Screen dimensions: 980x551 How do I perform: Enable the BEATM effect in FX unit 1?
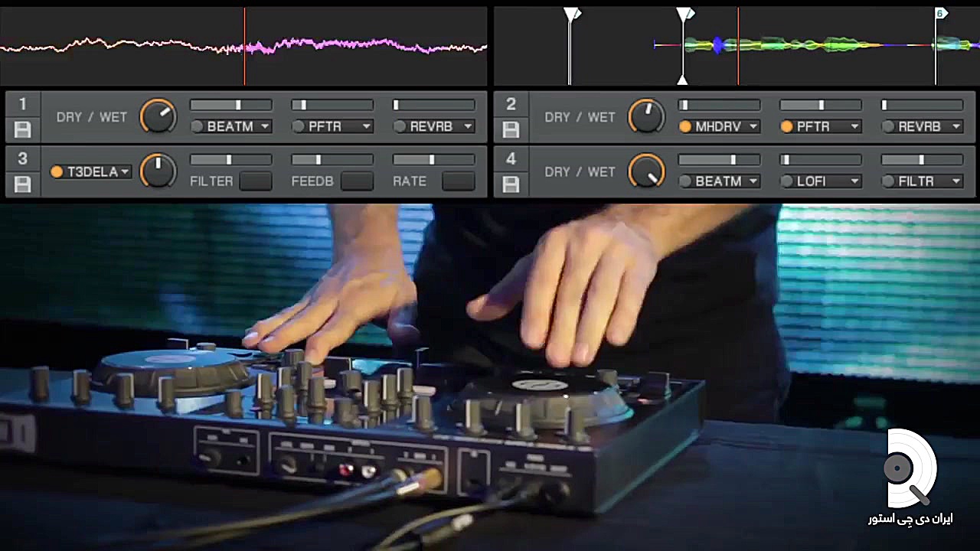click(198, 127)
